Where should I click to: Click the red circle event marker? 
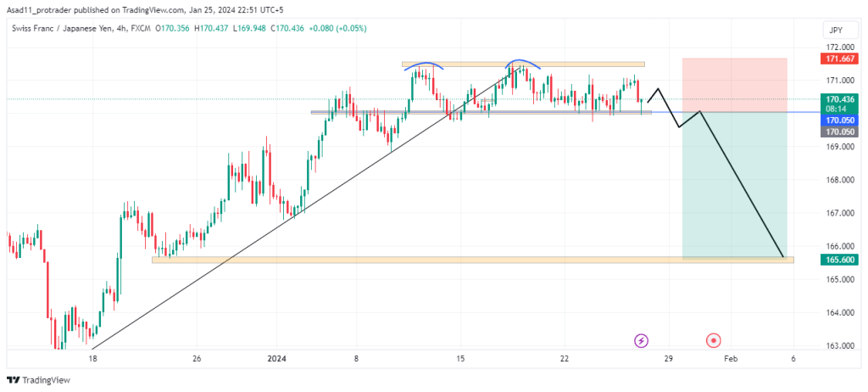[x=714, y=341]
